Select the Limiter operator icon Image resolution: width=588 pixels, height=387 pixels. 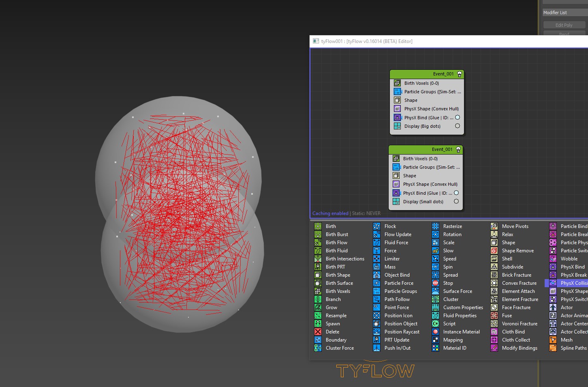coord(377,259)
